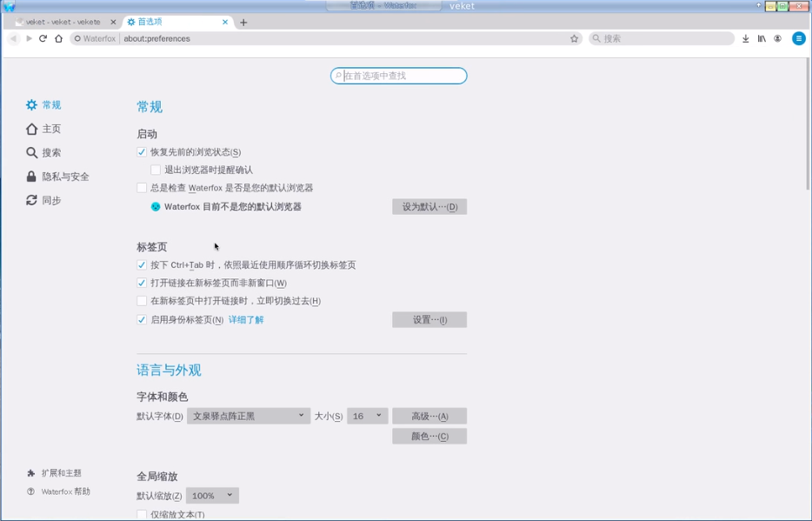Open 隐私与安全 preferences category
The height and width of the screenshot is (521, 812).
pos(57,177)
